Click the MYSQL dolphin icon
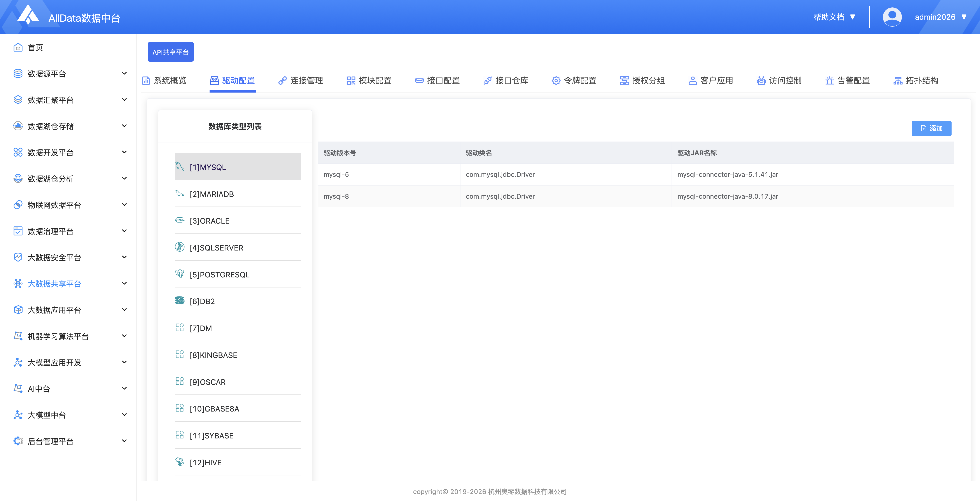The height and width of the screenshot is (501, 980). 180,166
